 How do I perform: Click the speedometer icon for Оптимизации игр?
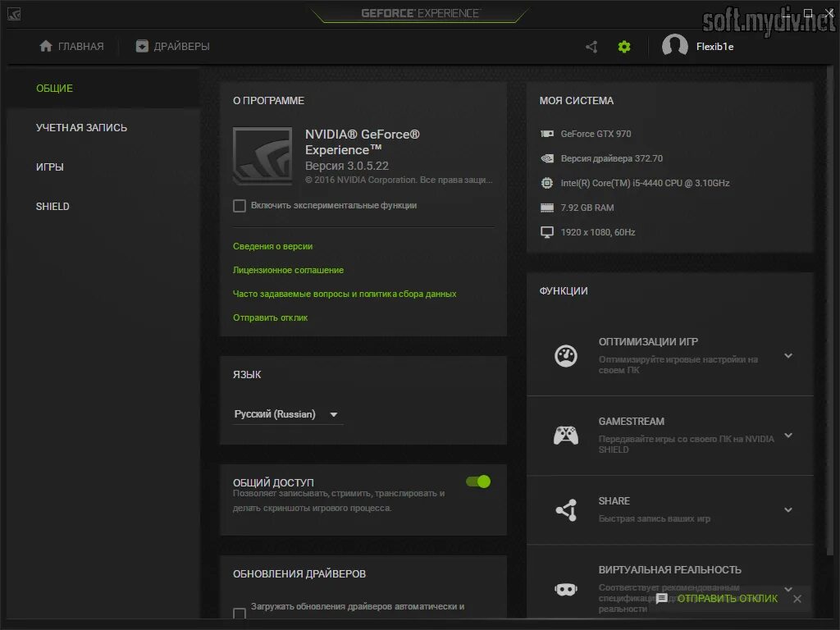(x=566, y=356)
